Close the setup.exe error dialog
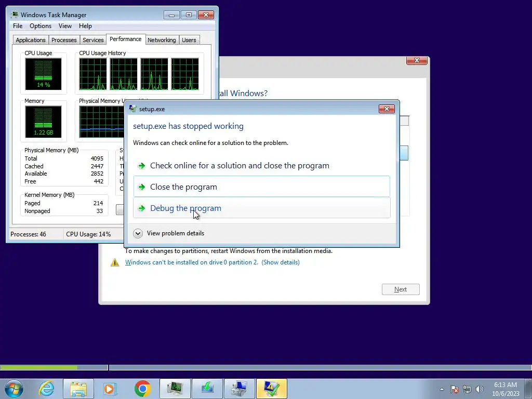 point(387,109)
